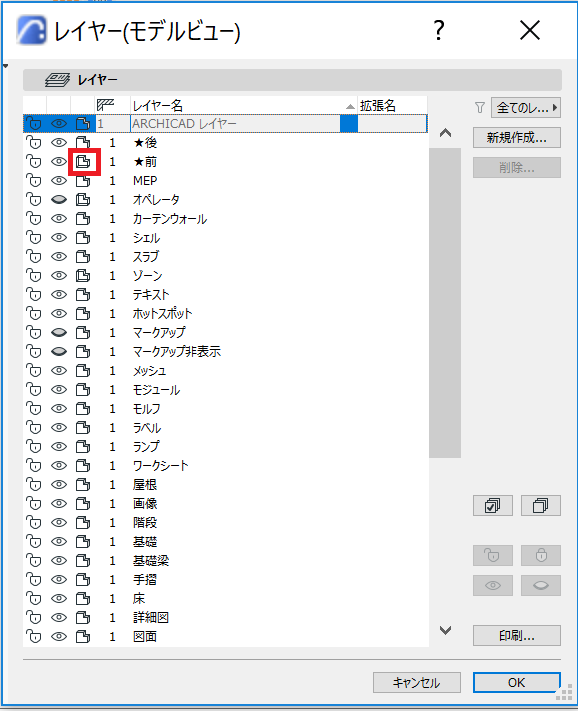The height and width of the screenshot is (711, 578).
Task: Click the solid model icon of オペレータ layer
Action: tap(83, 200)
